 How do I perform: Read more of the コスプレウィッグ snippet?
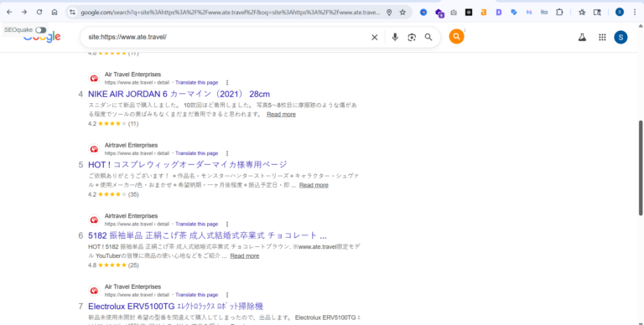coord(314,185)
